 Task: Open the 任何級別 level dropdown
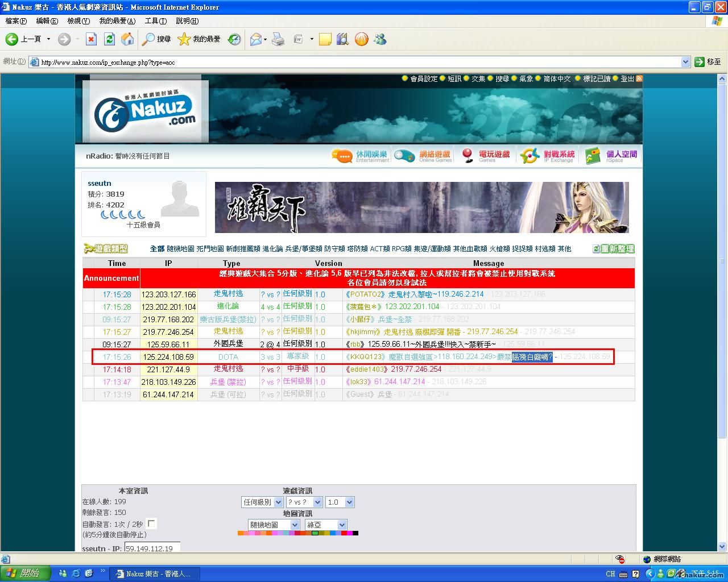tap(262, 502)
